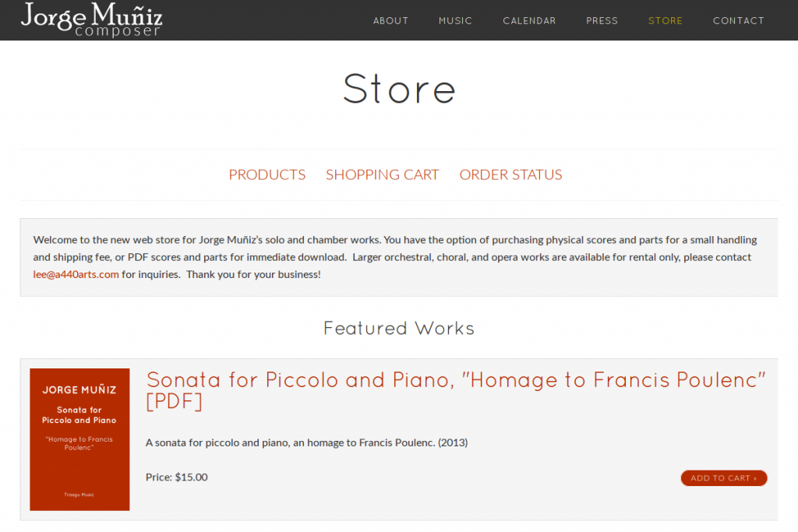Click the red Sonata score cover thumbnail
This screenshot has height=532, width=798.
pyautogui.click(x=79, y=439)
